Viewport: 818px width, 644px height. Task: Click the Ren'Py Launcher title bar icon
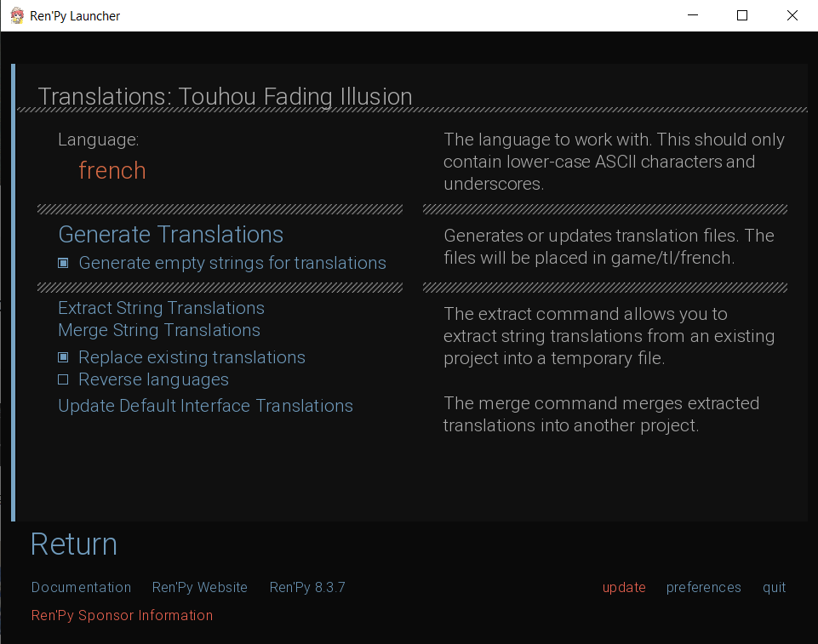pyautogui.click(x=16, y=15)
